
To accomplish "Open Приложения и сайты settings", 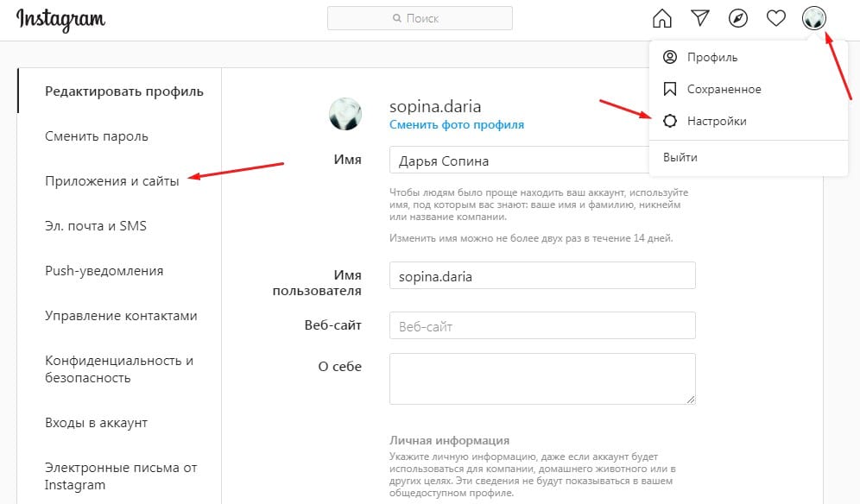I will click(112, 181).
